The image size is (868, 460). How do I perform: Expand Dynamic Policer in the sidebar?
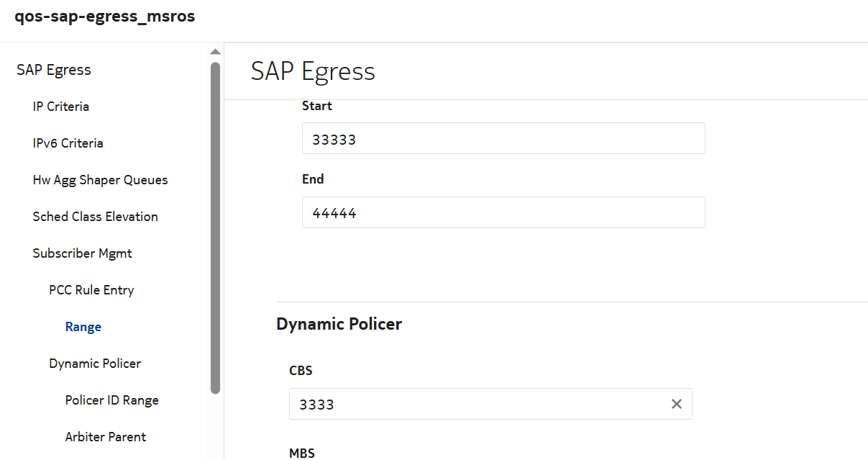(95, 364)
